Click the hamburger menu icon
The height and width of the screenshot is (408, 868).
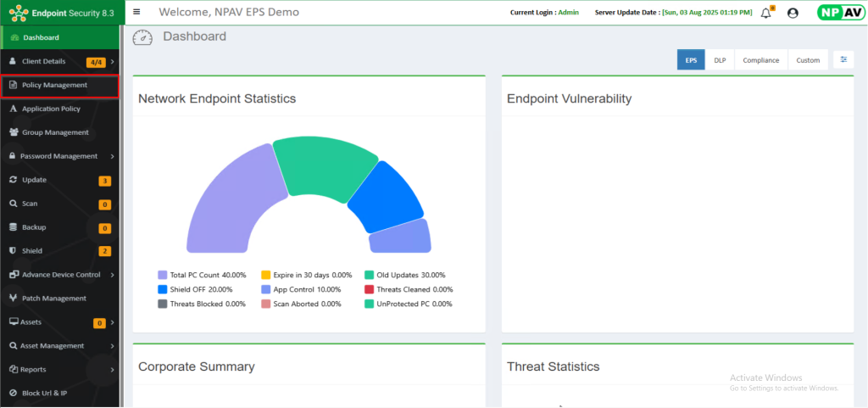(137, 12)
